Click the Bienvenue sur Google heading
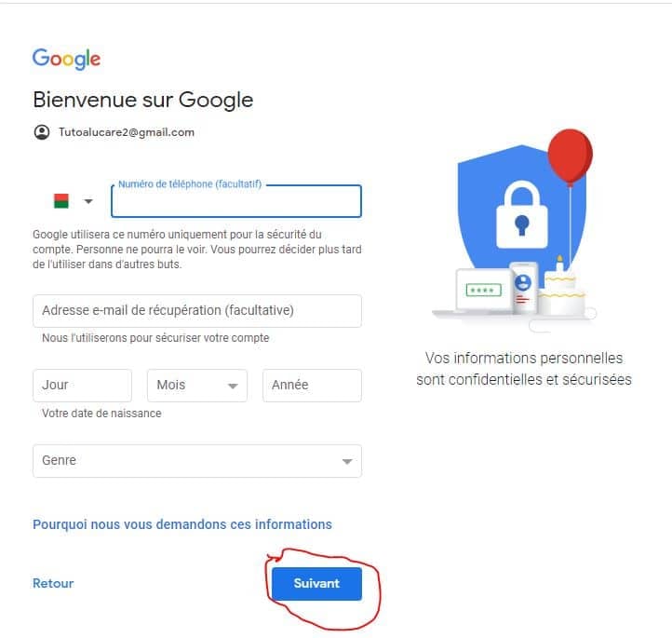 pyautogui.click(x=142, y=100)
